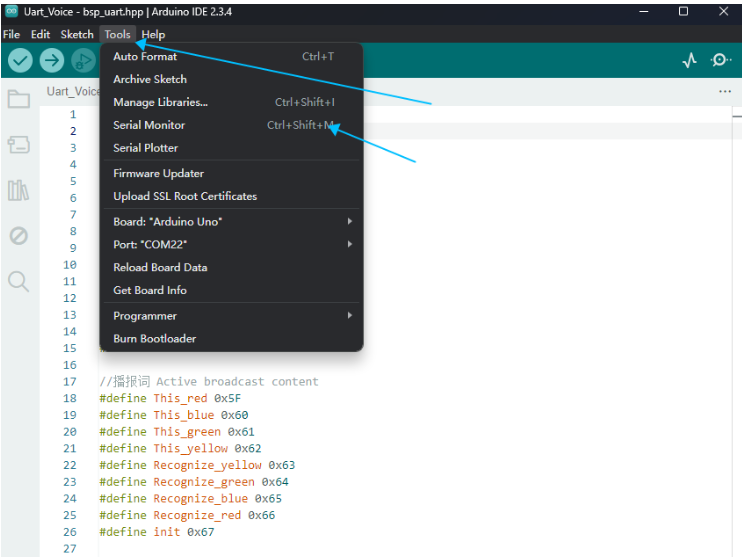Open the Boards Manager sidebar icon

19,144
